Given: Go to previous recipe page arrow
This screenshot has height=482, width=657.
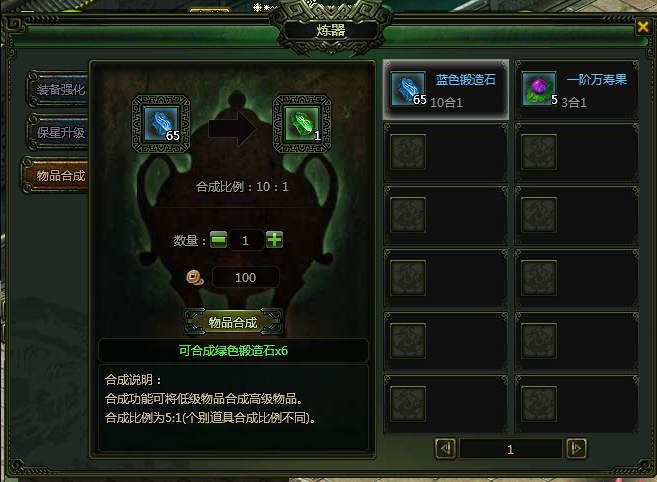Looking at the screenshot, I should pyautogui.click(x=445, y=449).
